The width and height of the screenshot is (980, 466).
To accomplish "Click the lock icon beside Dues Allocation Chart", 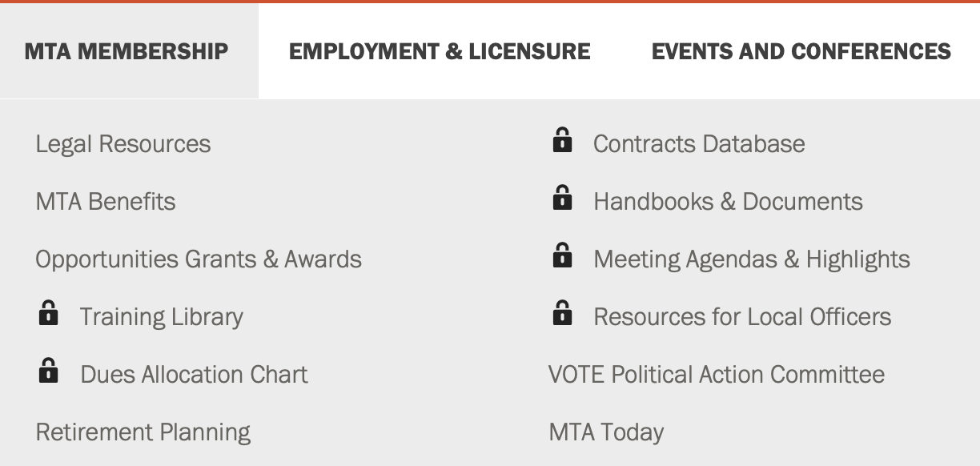I will pos(48,372).
